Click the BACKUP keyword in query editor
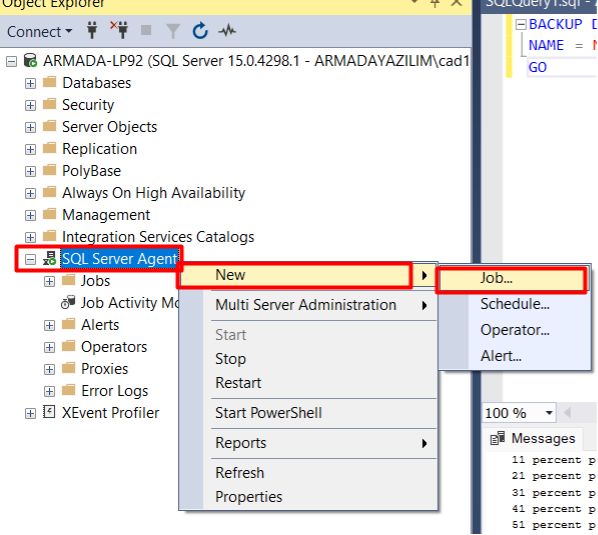The height and width of the screenshot is (535, 598). [555, 24]
